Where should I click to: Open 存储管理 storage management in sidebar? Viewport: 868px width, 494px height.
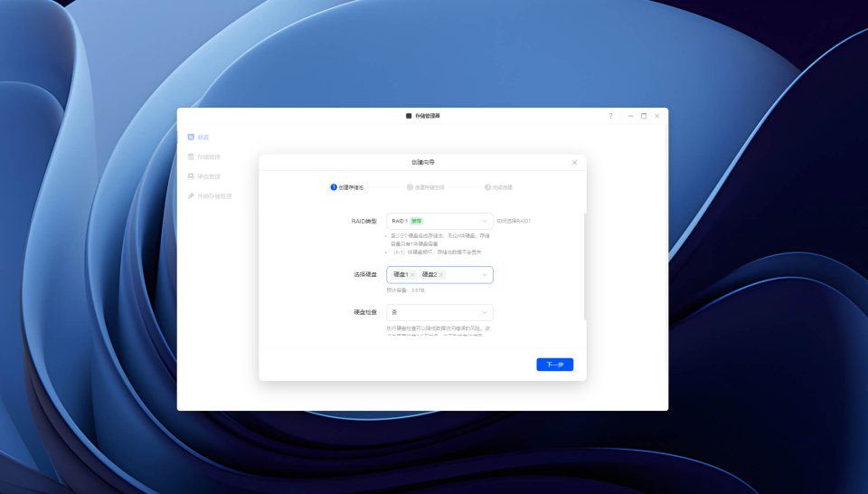203,157
